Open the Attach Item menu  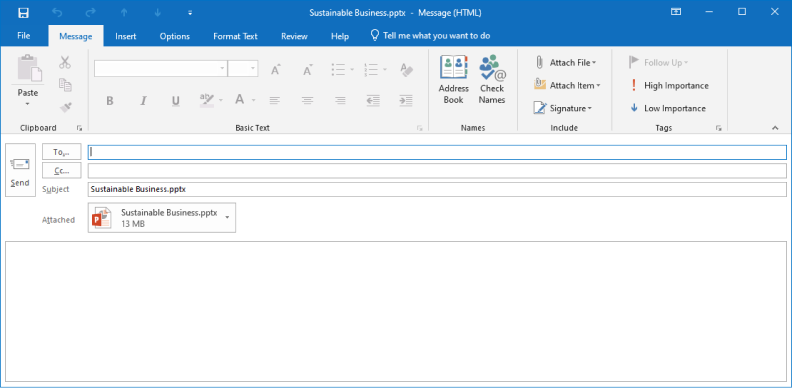point(567,85)
